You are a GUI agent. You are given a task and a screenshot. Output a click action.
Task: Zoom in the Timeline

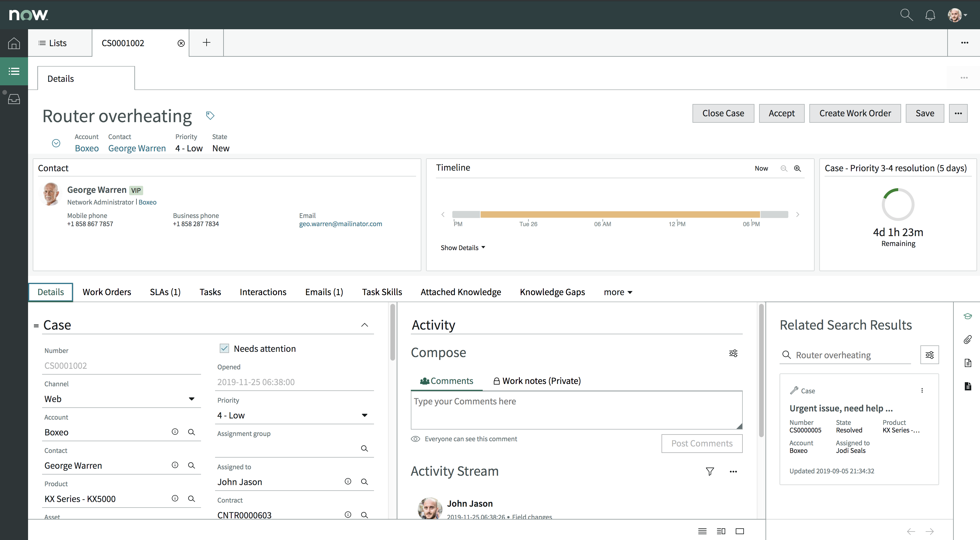click(797, 168)
